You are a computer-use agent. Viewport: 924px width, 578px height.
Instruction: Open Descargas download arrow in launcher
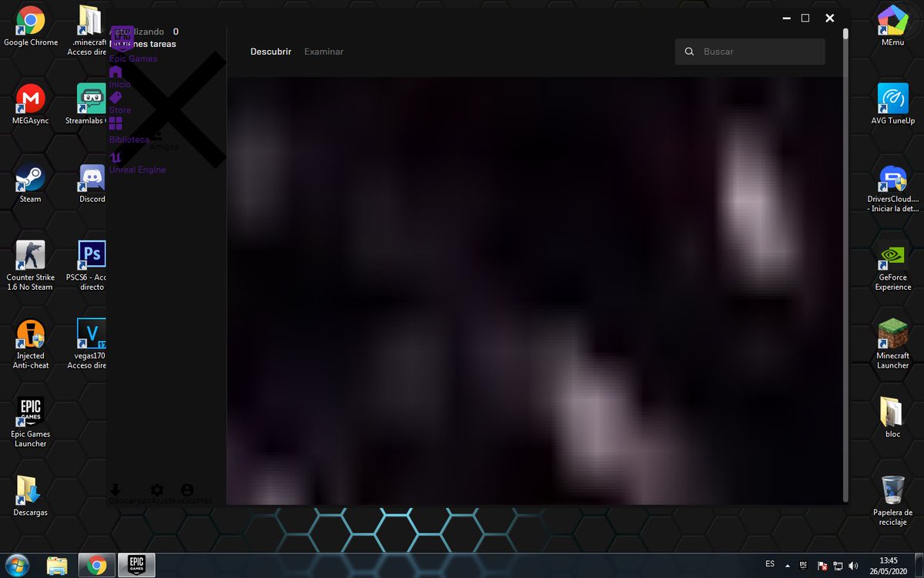tap(115, 490)
